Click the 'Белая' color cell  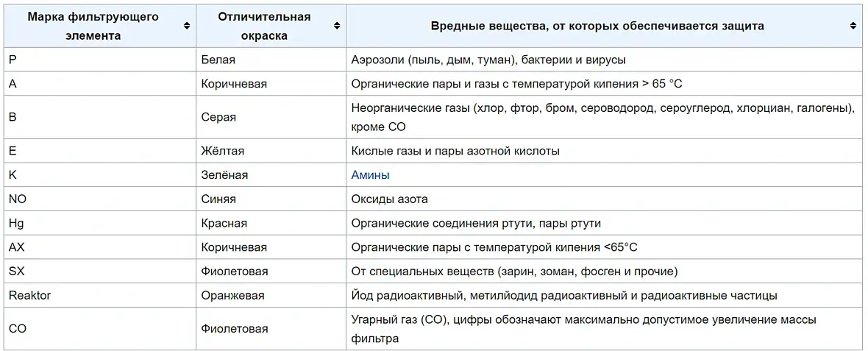(218, 60)
